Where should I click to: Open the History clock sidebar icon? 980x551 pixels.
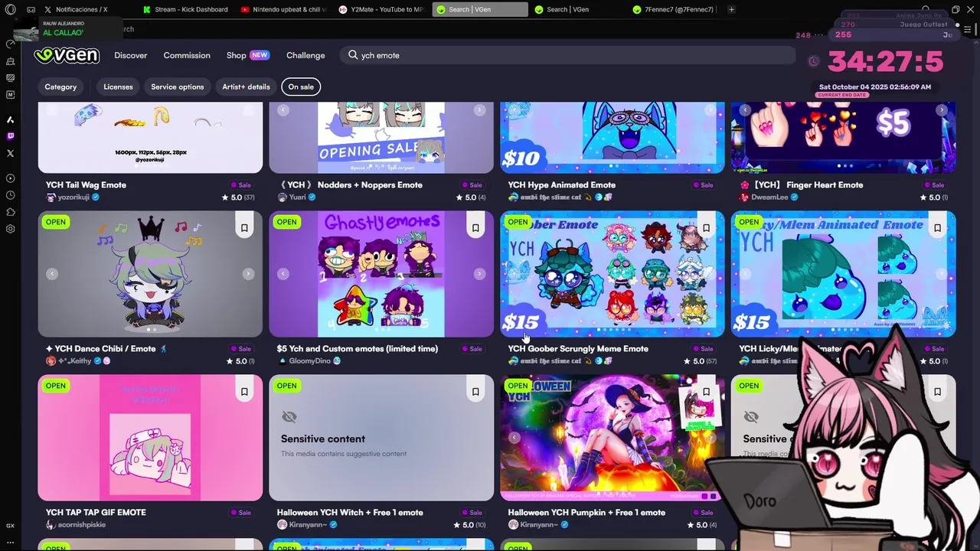point(10,195)
